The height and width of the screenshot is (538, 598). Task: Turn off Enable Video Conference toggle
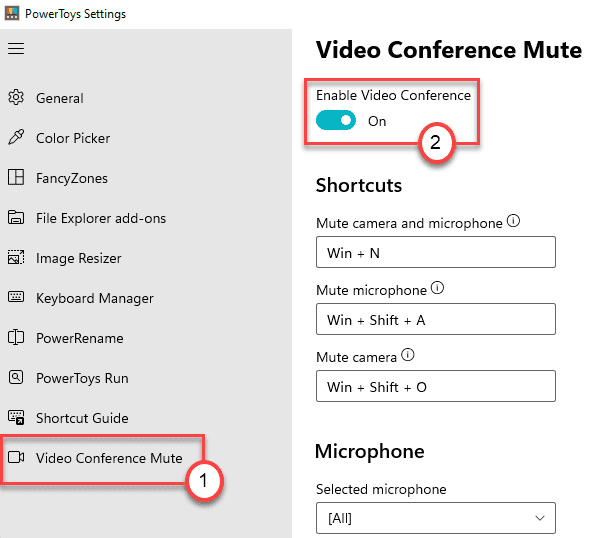pos(336,120)
